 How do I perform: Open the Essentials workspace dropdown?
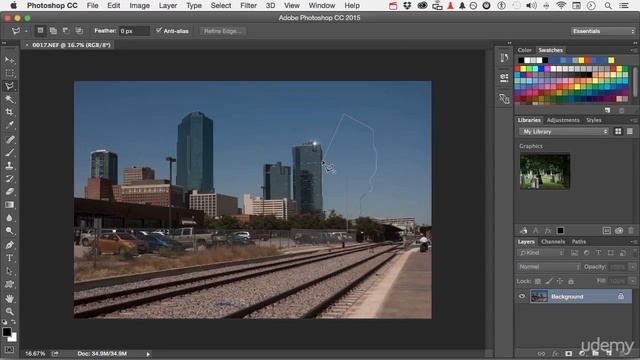point(603,31)
